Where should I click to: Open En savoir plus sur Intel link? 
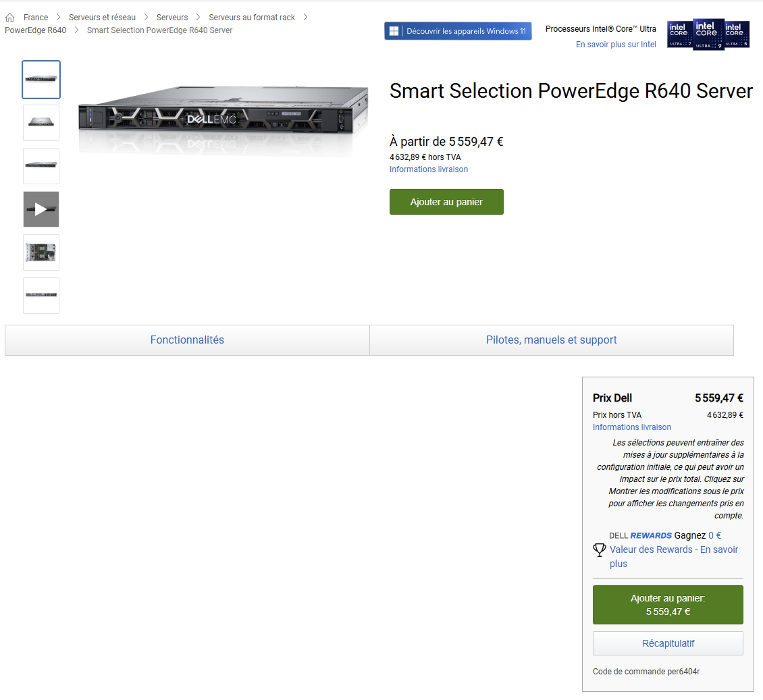pyautogui.click(x=616, y=45)
